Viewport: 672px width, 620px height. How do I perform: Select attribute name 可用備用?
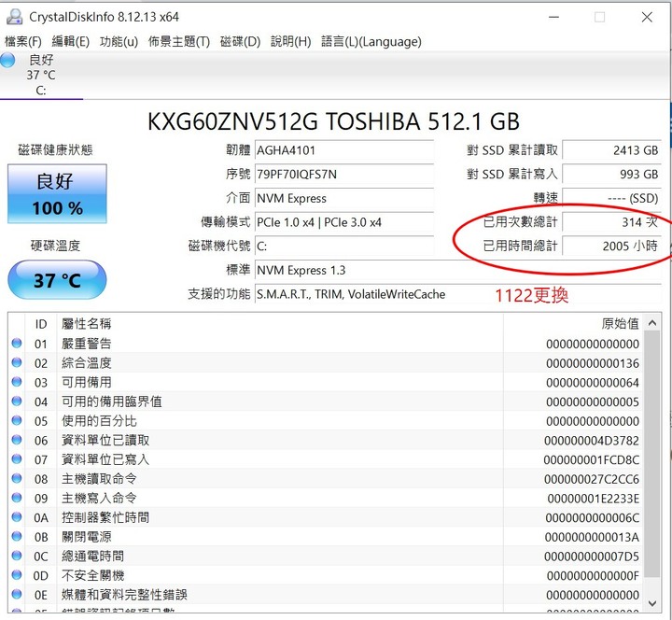point(86,383)
